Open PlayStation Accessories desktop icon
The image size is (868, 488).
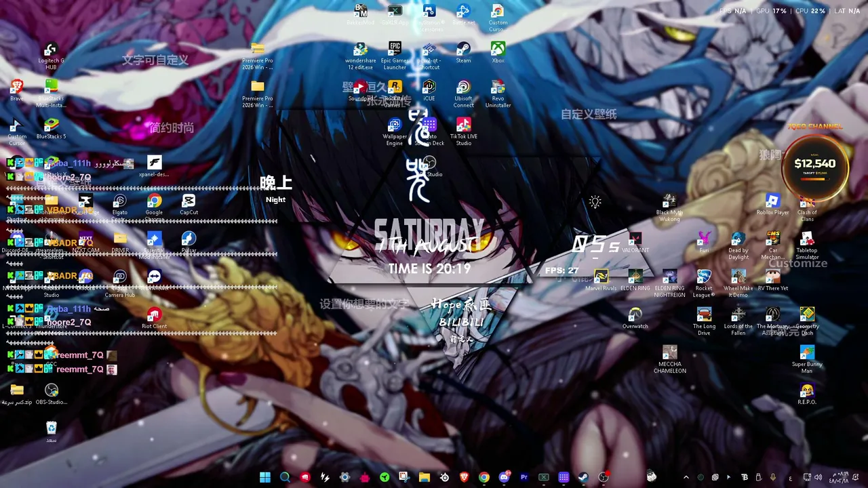(429, 18)
